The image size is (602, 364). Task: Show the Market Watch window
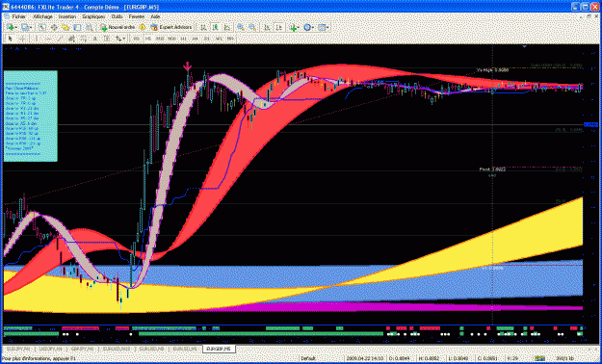click(x=42, y=27)
